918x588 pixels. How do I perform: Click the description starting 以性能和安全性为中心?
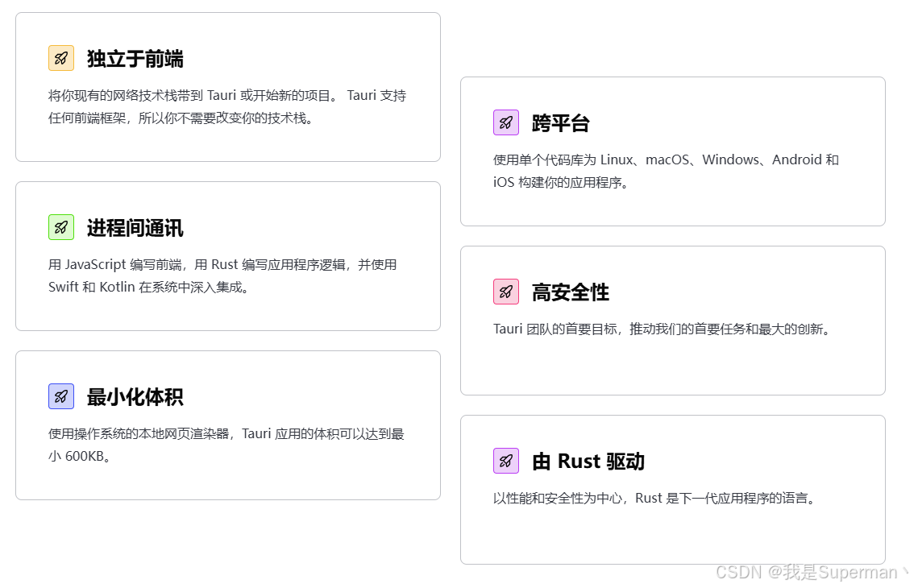[x=654, y=498]
